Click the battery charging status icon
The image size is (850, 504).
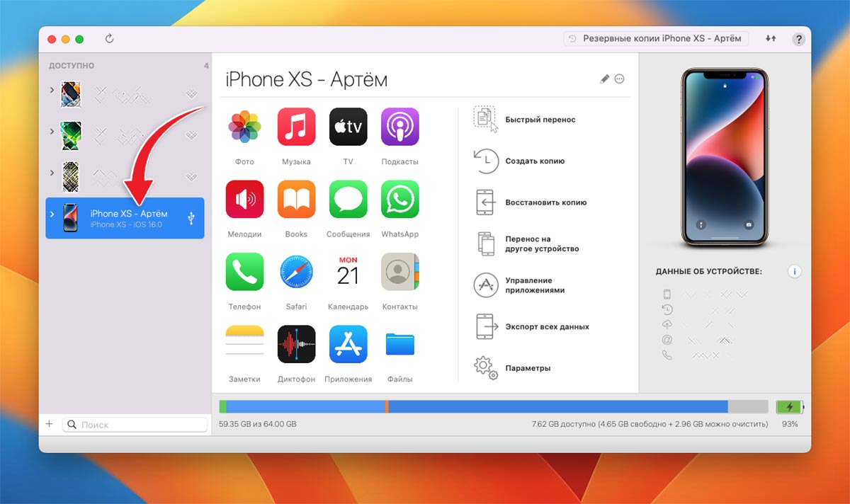click(x=790, y=407)
